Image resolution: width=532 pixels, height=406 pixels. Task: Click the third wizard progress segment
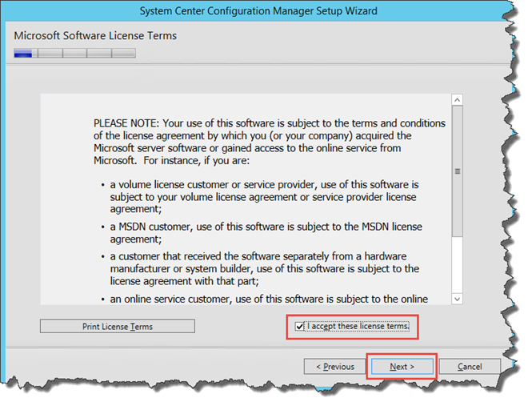(74, 54)
